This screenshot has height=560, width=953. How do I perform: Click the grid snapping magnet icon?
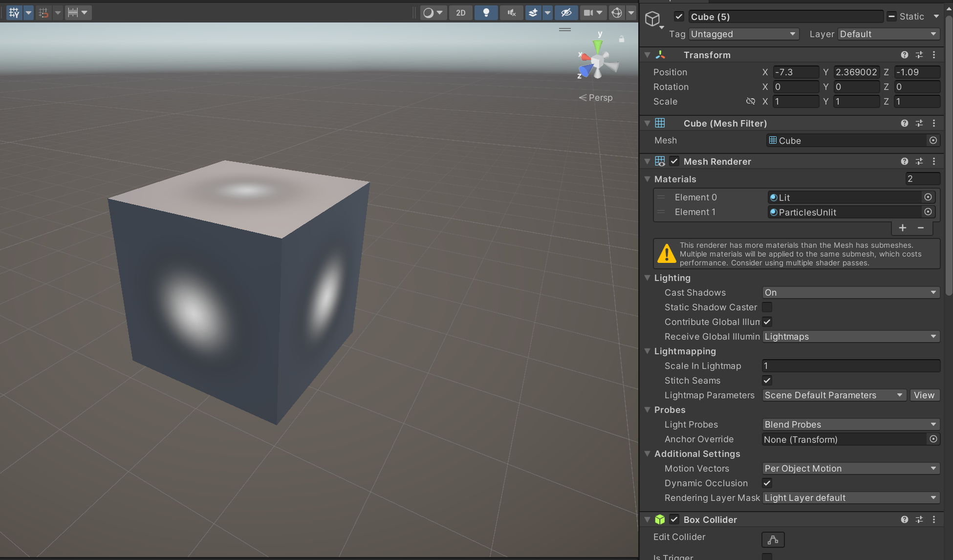tap(44, 13)
